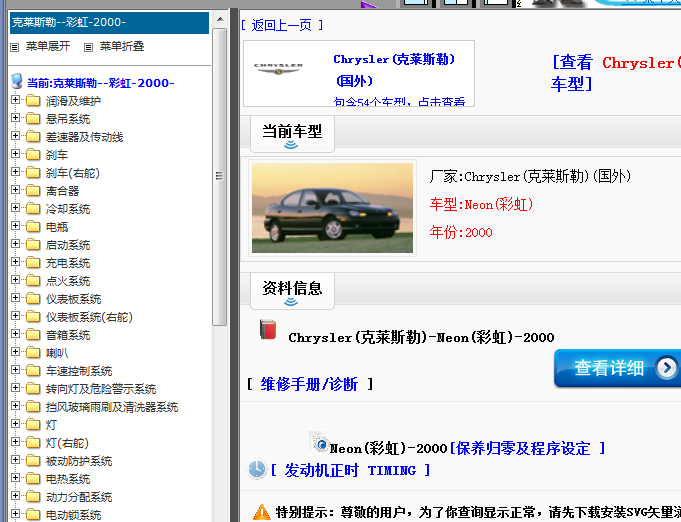Select the 离合器 tree item label
681x522 pixels.
click(x=63, y=191)
